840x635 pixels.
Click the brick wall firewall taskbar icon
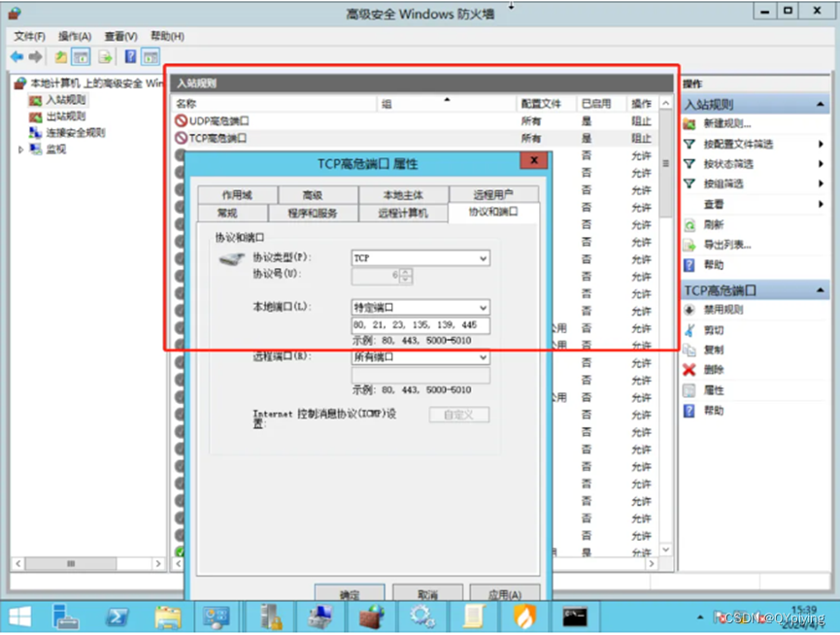(x=371, y=618)
